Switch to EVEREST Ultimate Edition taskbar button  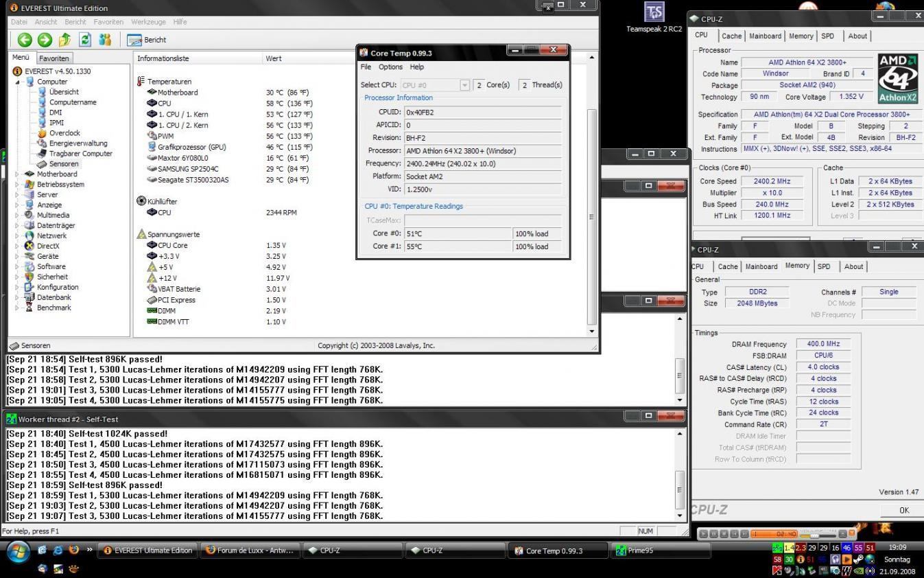(x=147, y=551)
